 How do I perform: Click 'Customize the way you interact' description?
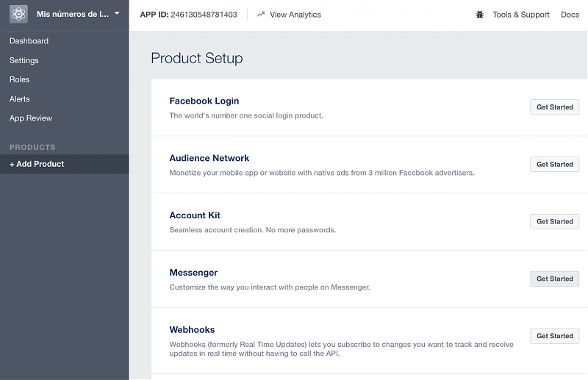coord(270,287)
